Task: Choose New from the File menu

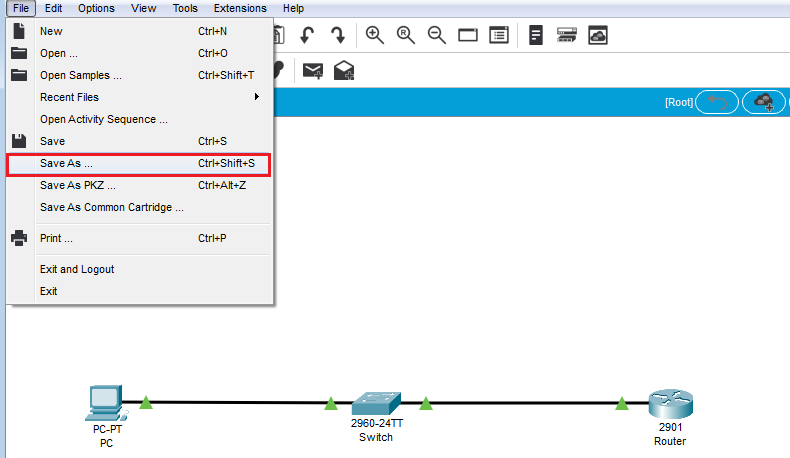Action: pos(139,31)
